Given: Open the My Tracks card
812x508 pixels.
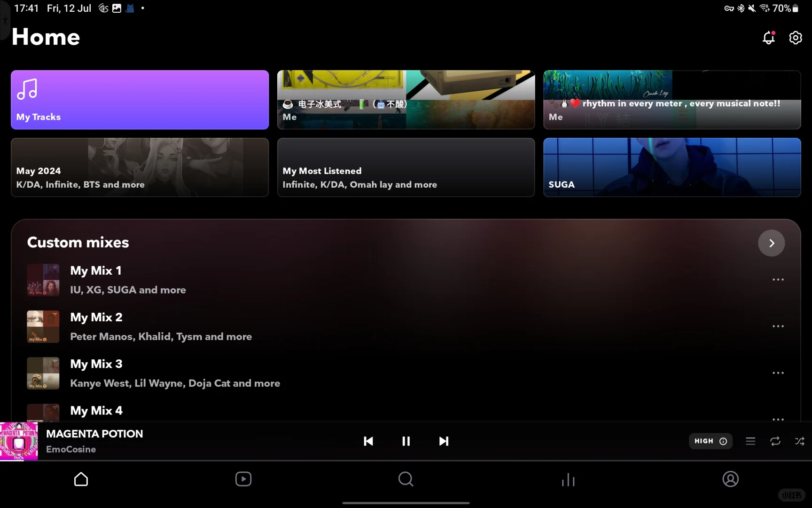Looking at the screenshot, I should pyautogui.click(x=140, y=100).
